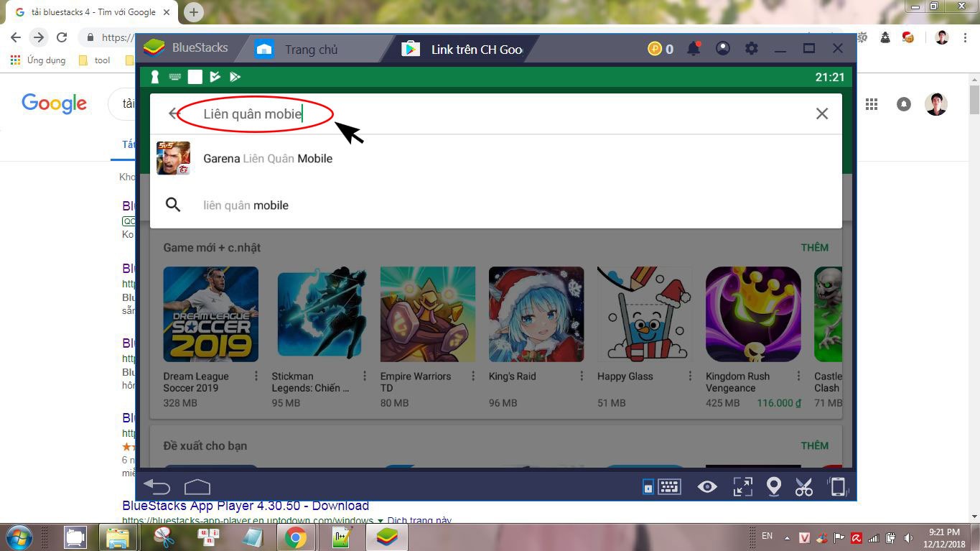Open Google notifications bell in Chrome page
The height and width of the screenshot is (551, 980).
[904, 104]
